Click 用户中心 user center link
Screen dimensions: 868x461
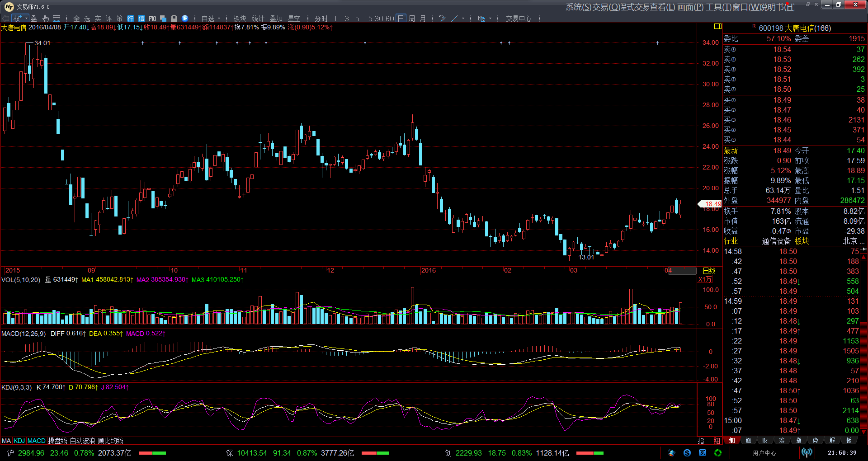coord(764,453)
